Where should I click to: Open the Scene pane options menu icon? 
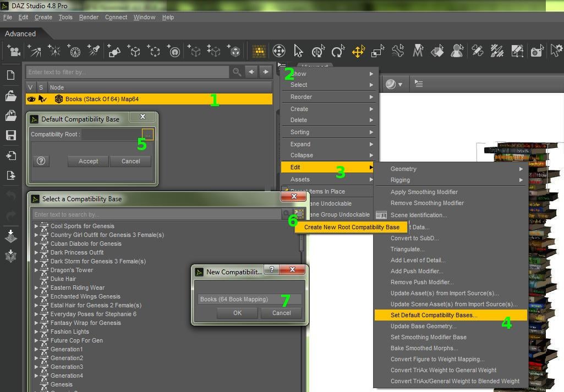click(x=281, y=66)
